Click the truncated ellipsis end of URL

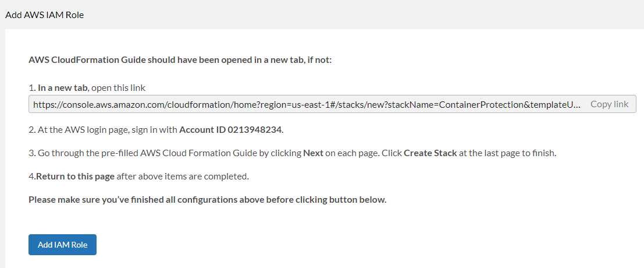(577, 105)
